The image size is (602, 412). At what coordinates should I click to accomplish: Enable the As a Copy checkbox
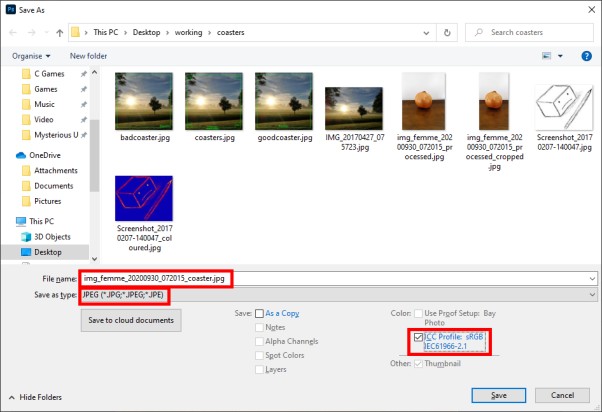click(260, 314)
